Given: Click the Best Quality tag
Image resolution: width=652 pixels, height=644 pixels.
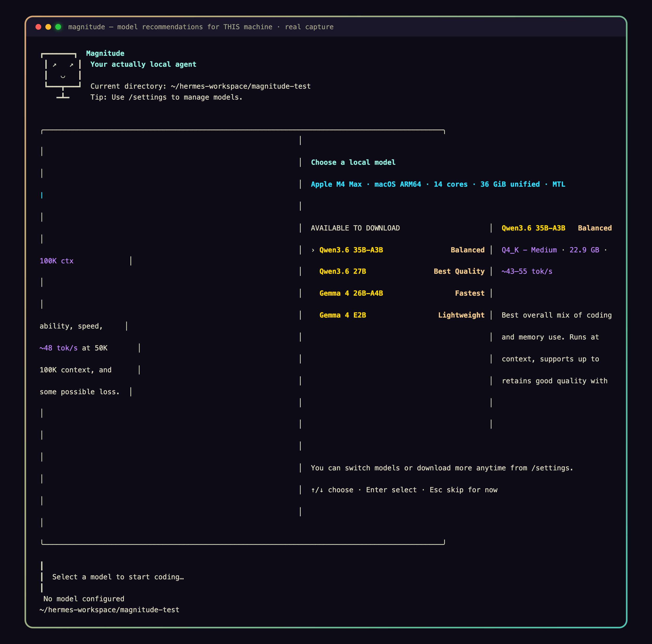Looking at the screenshot, I should tap(459, 272).
